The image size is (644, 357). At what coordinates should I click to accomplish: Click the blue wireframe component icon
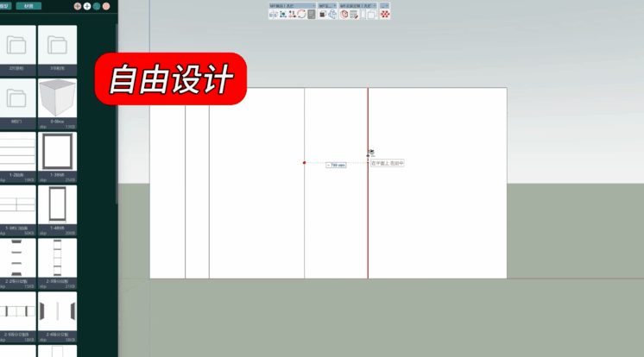click(332, 15)
